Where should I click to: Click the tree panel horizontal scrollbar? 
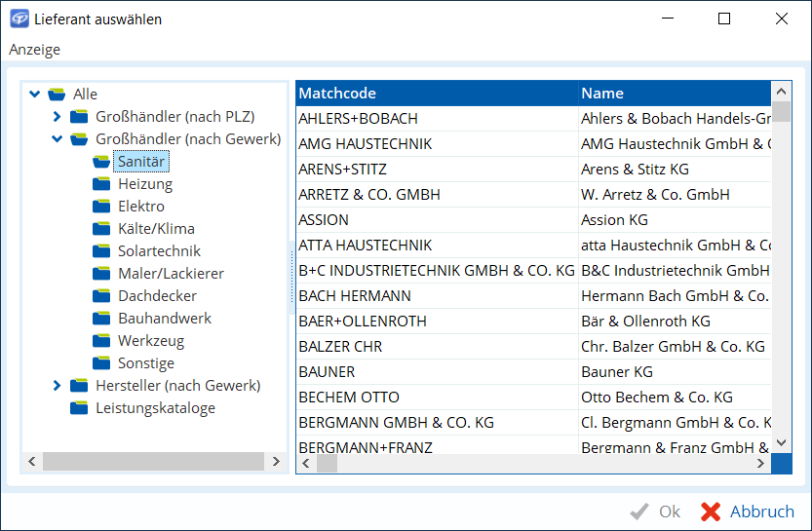[x=152, y=462]
